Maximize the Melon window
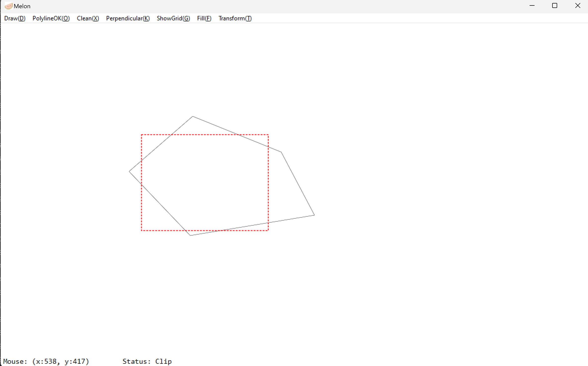The image size is (588, 366). click(x=555, y=6)
